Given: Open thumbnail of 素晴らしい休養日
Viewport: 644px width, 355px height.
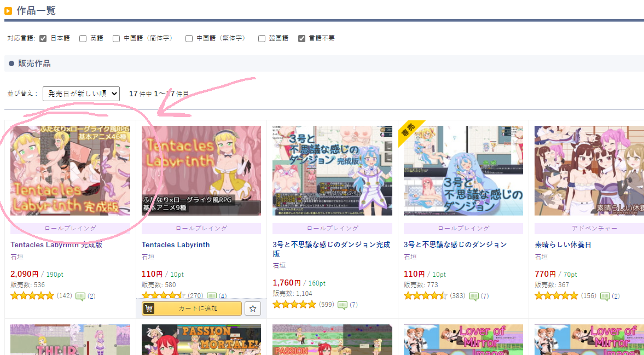Looking at the screenshot, I should pyautogui.click(x=589, y=171).
